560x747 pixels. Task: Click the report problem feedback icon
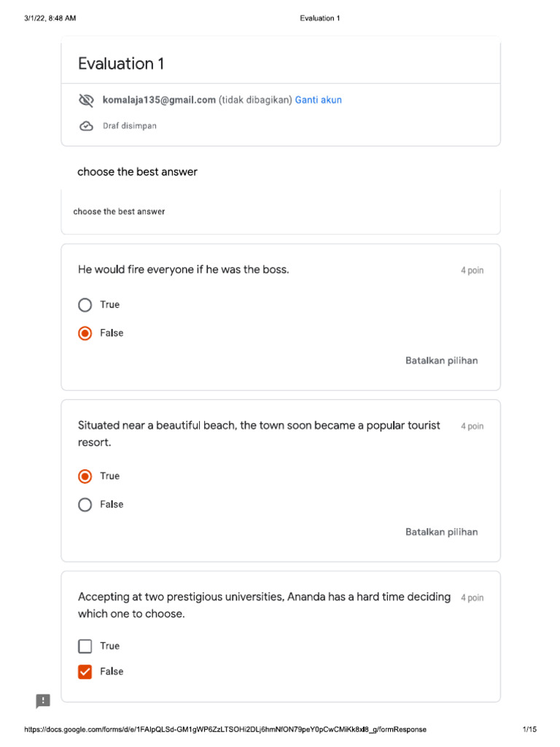43,701
